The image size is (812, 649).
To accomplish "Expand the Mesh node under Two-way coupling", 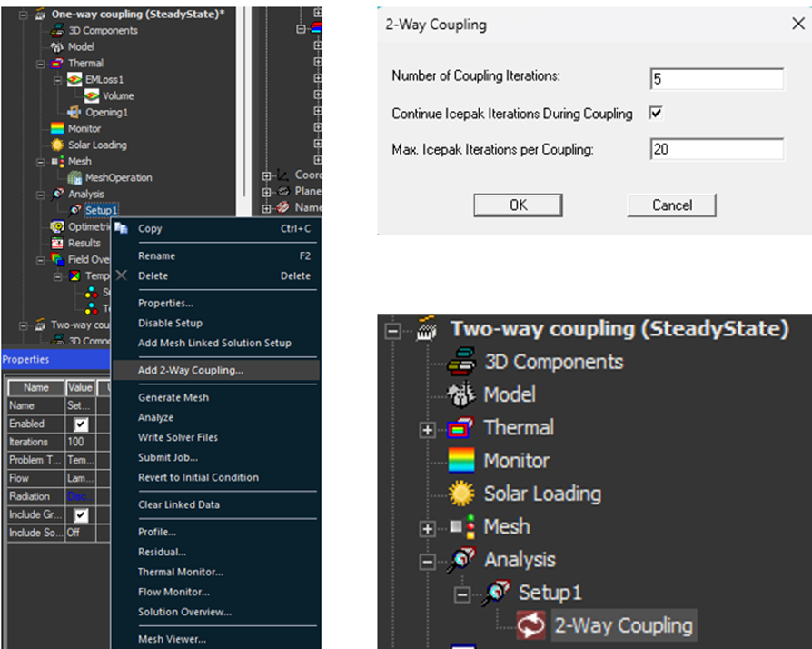I will click(428, 528).
